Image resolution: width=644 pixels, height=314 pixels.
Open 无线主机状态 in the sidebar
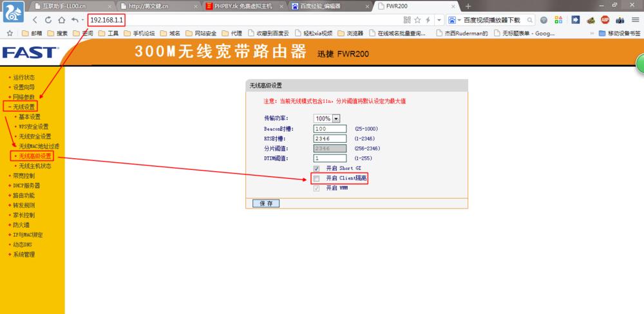tap(35, 166)
